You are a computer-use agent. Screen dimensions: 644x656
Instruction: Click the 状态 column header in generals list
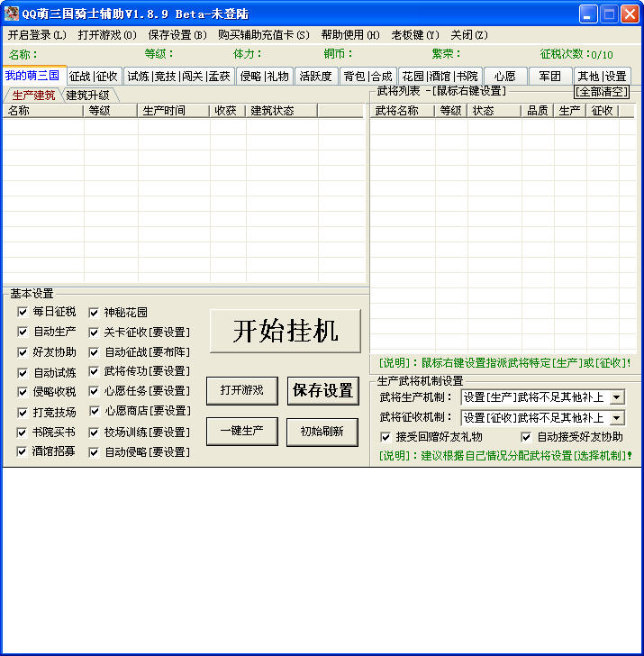(x=494, y=111)
